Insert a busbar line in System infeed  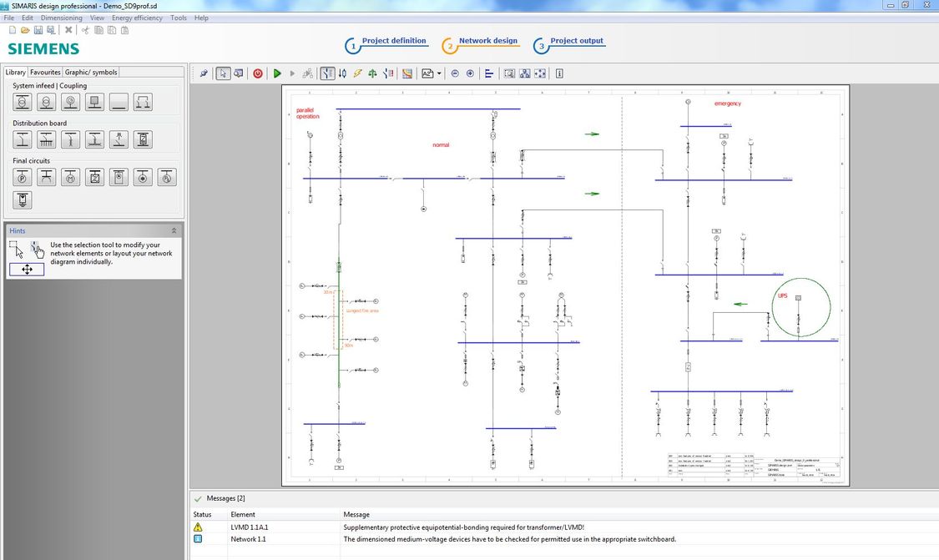[119, 103]
